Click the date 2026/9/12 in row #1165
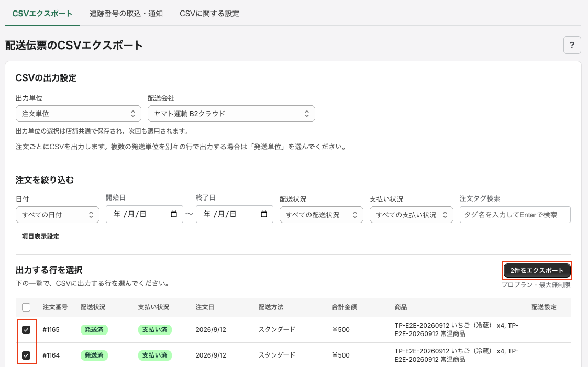 [211, 330]
